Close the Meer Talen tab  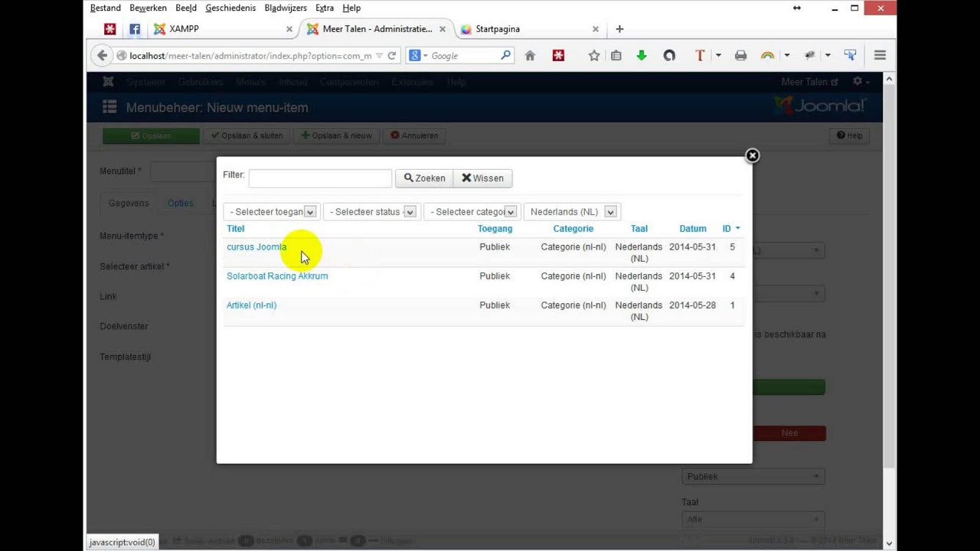pos(443,29)
